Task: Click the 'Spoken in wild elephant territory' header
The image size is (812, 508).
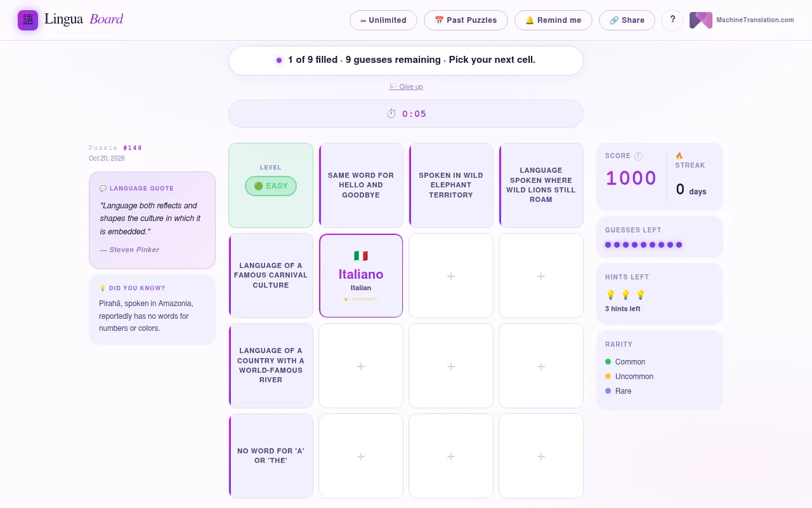Action: click(x=451, y=185)
